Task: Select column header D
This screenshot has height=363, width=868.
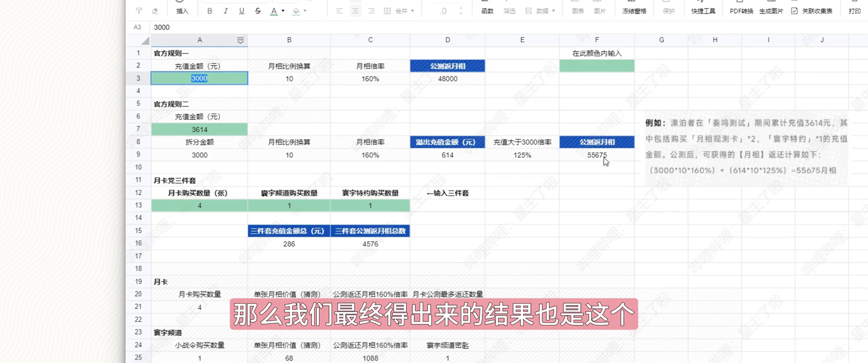Action: [448, 40]
